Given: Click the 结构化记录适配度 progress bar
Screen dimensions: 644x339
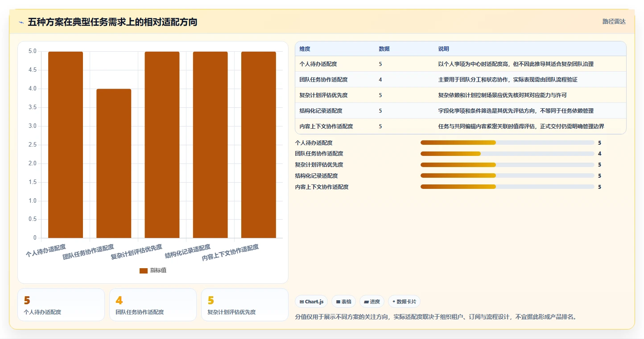Looking at the screenshot, I should point(508,176).
